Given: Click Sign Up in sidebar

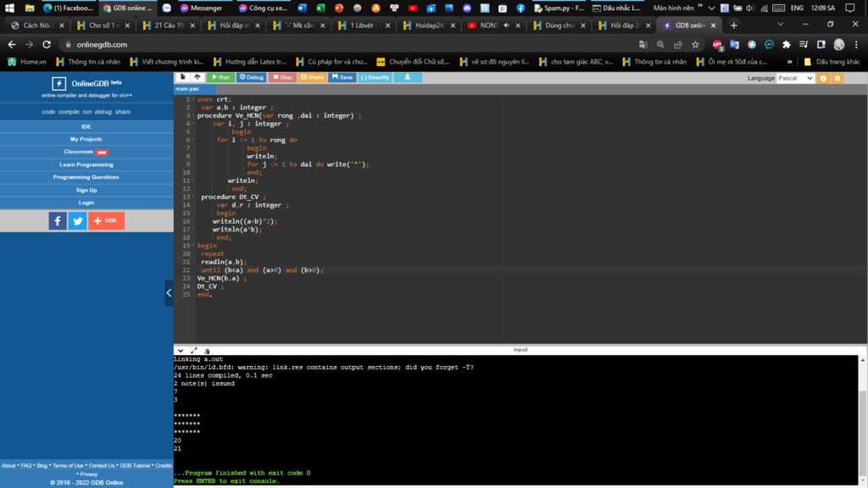Looking at the screenshot, I should pyautogui.click(x=86, y=190).
